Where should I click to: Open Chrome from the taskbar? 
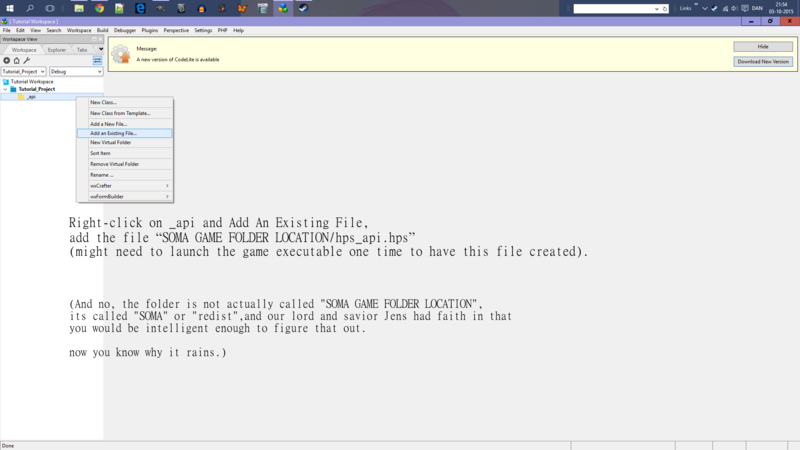[99, 8]
